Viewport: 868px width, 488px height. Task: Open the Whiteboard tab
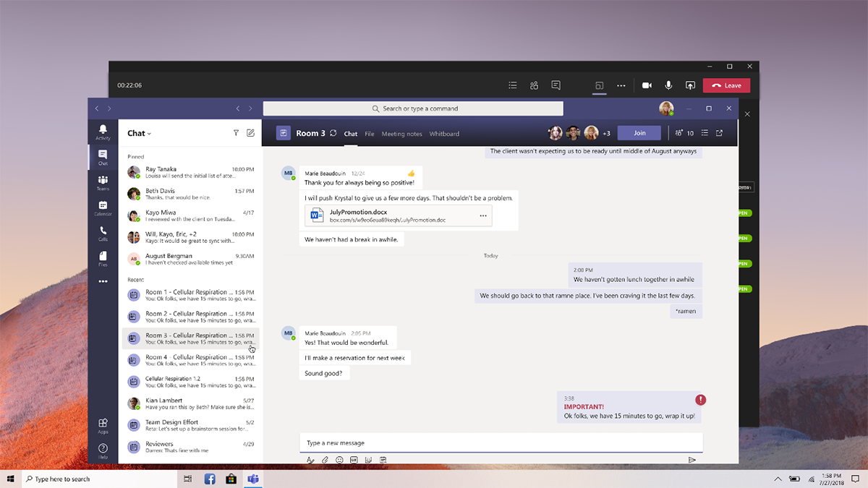tap(444, 134)
